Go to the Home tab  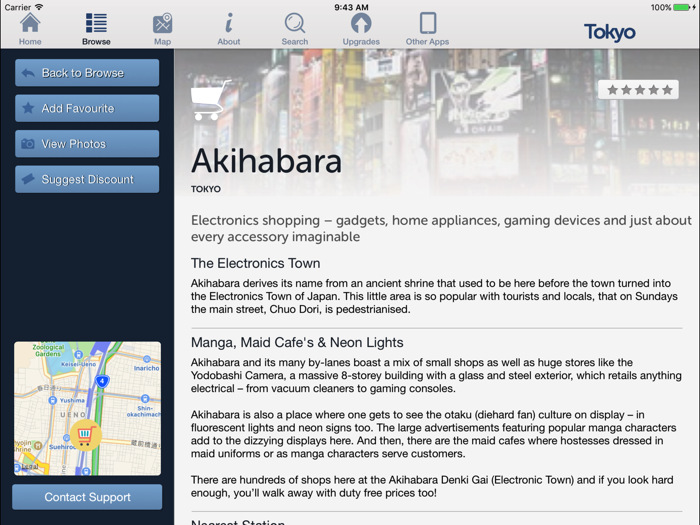tap(30, 29)
